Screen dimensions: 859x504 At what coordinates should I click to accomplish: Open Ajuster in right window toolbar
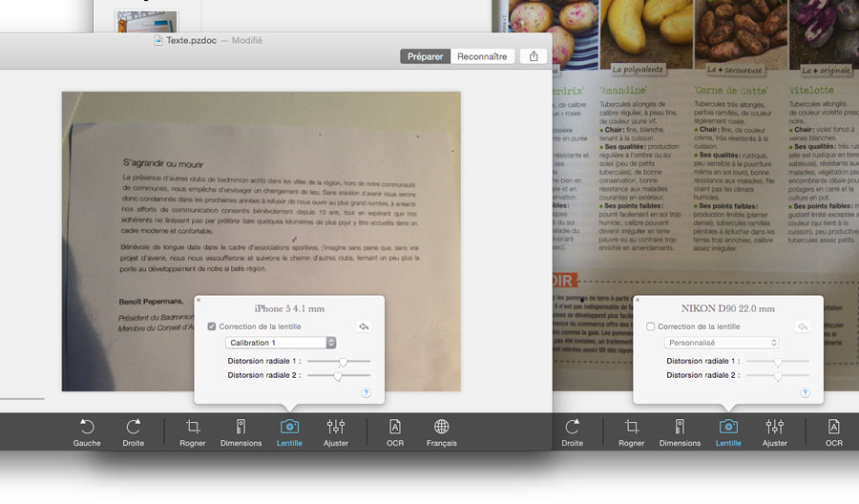click(x=775, y=432)
